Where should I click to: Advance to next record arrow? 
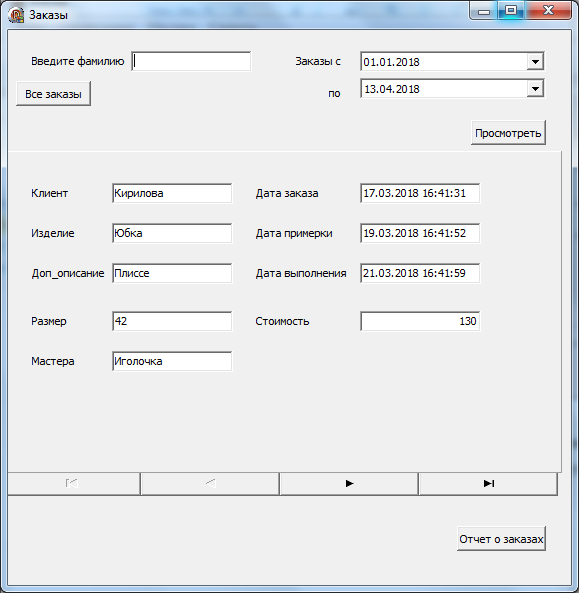[x=349, y=483]
